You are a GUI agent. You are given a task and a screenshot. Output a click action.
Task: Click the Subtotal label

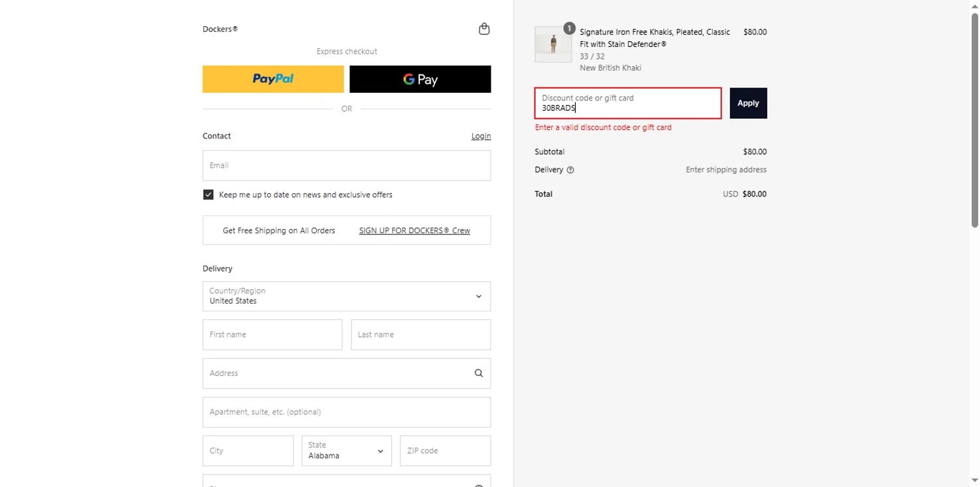point(549,151)
